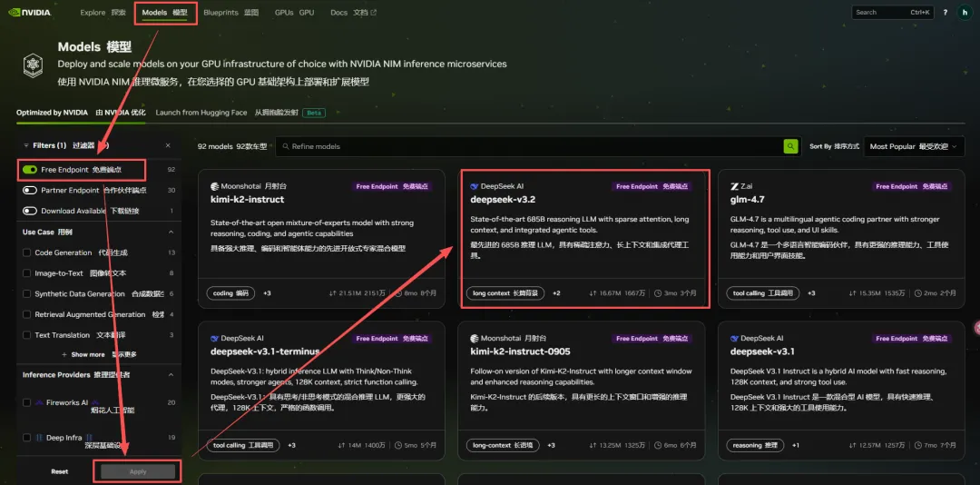
Task: Open the Models nav item
Action: pos(164,13)
